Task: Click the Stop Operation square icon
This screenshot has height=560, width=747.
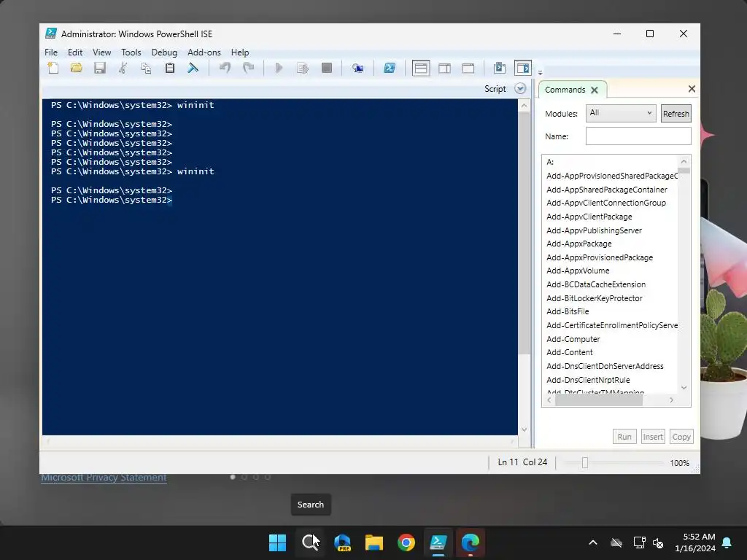Action: (326, 68)
